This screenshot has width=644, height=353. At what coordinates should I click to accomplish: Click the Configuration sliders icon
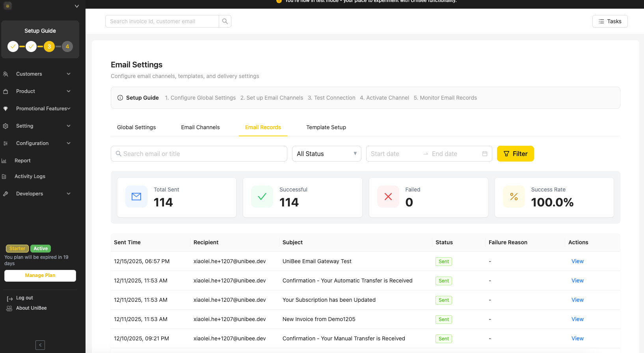pyautogui.click(x=6, y=143)
